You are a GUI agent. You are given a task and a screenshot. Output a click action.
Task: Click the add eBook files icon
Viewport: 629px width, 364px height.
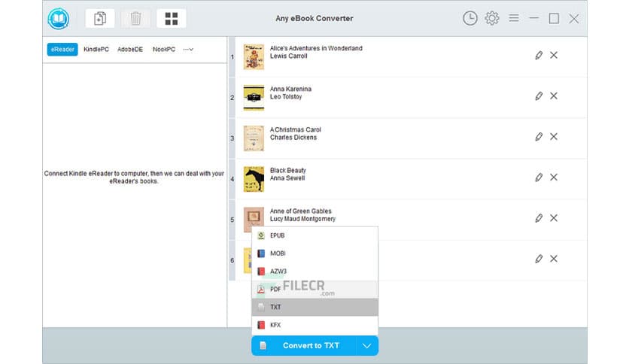pyautogui.click(x=100, y=19)
